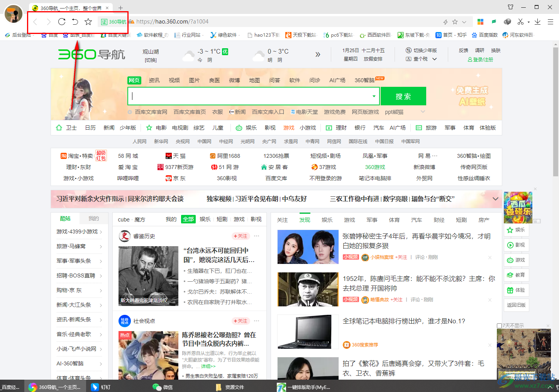
Task: Click the user profile avatar
Action: coord(14,14)
